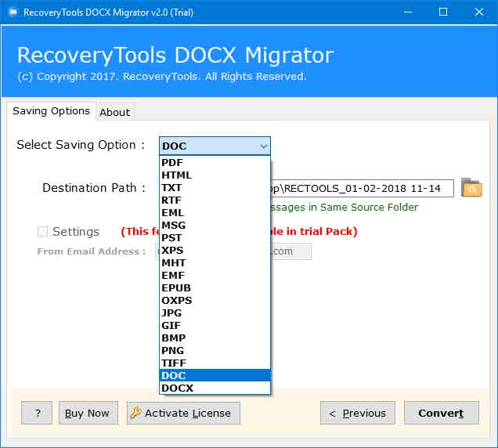Screen dimensions: 498x448
Task: Choose HTML from the saving options list
Action: [215, 175]
